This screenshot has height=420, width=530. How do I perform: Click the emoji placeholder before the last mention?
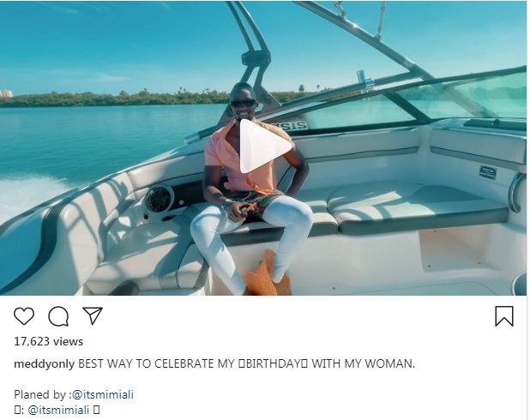18,410
